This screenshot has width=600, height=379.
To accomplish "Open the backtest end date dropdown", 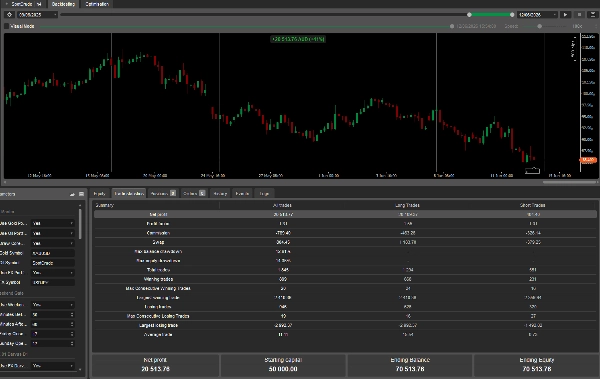I will coord(537,15).
